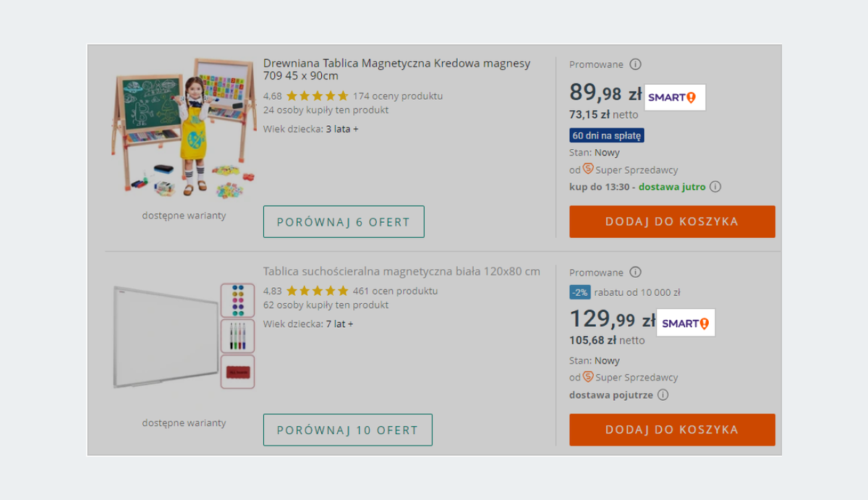Click Super Sprzedawcy icon of whiteboard offer
Viewport: 868px width, 500px height.
point(588,377)
